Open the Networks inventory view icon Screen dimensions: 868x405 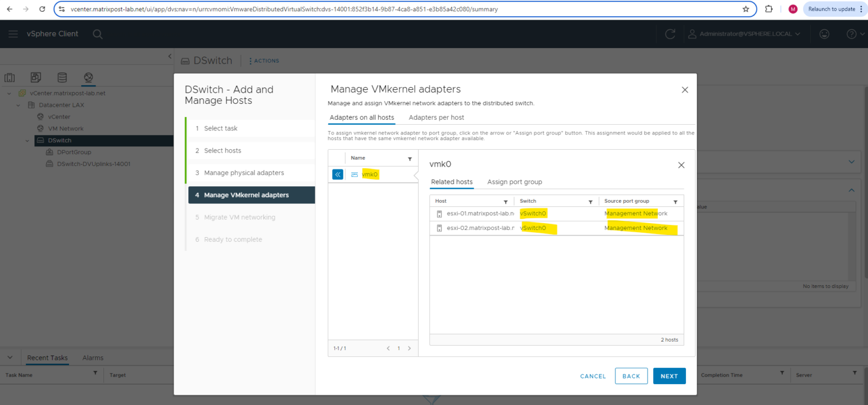88,77
